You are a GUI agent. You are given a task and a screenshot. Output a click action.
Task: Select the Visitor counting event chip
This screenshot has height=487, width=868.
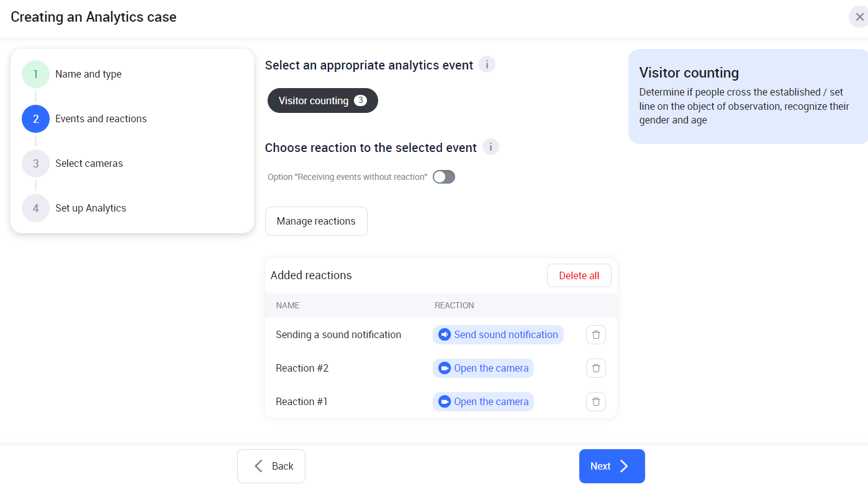coord(322,101)
